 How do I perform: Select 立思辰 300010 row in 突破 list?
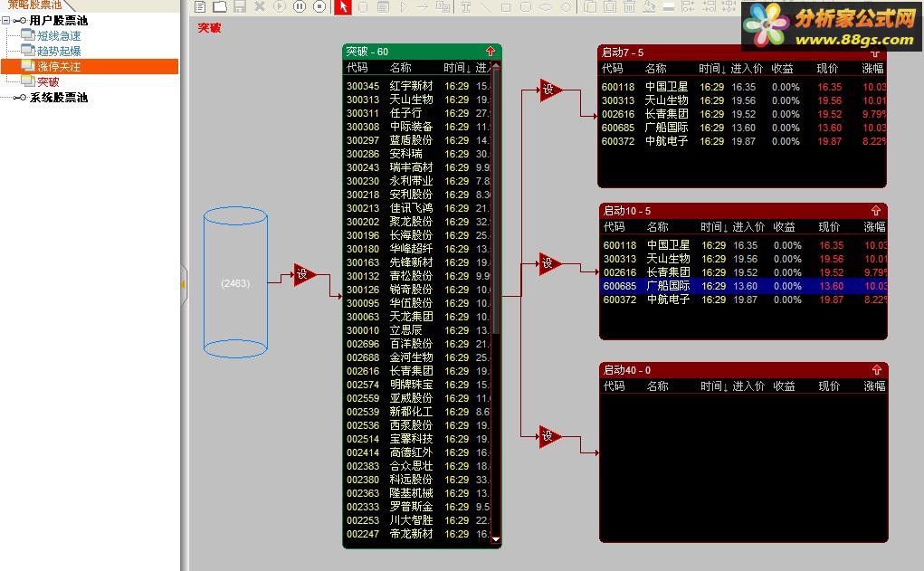(x=417, y=330)
